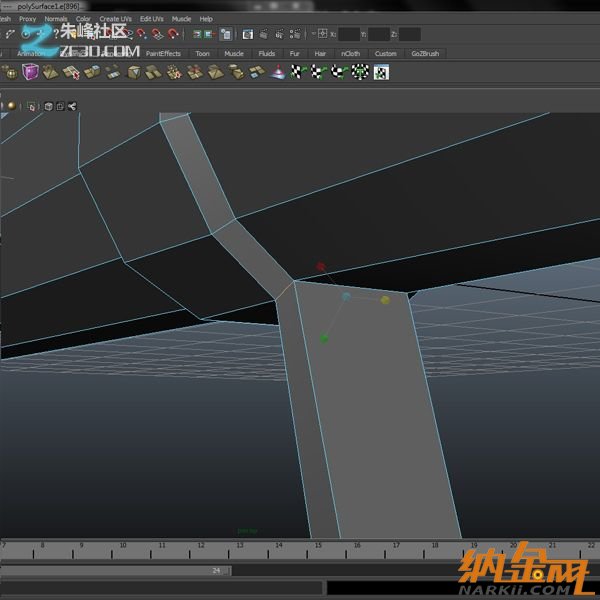600x600 pixels.
Task: Click the purple cone icon on the shelf
Action: pos(277,72)
